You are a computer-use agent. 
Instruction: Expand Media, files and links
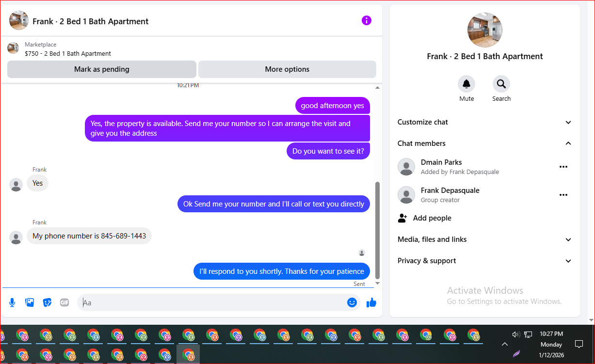[x=485, y=239]
